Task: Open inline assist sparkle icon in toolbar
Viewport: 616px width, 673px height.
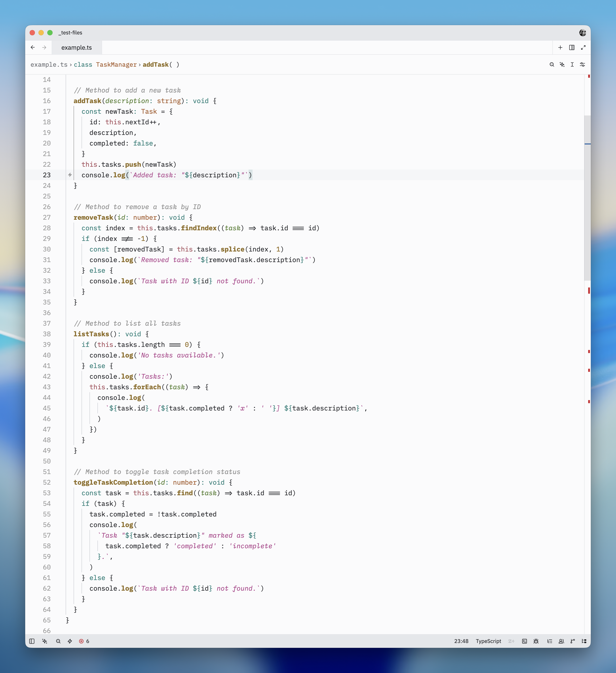Action: (562, 64)
